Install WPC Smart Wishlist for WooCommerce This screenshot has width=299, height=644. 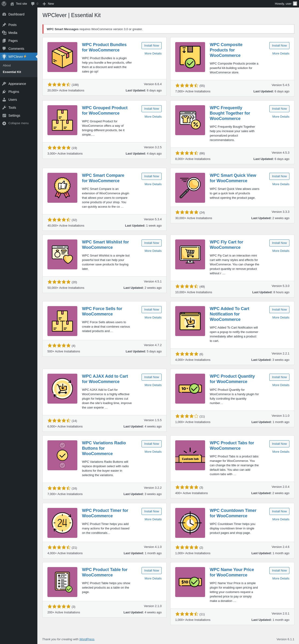click(x=152, y=243)
